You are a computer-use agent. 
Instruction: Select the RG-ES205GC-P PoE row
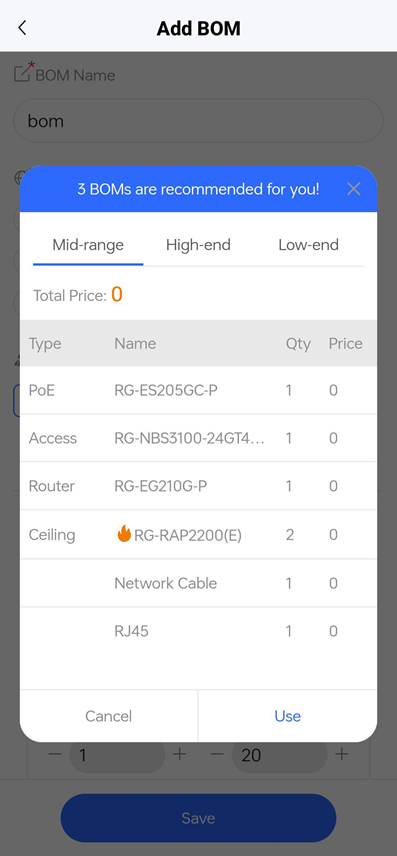coord(198,390)
